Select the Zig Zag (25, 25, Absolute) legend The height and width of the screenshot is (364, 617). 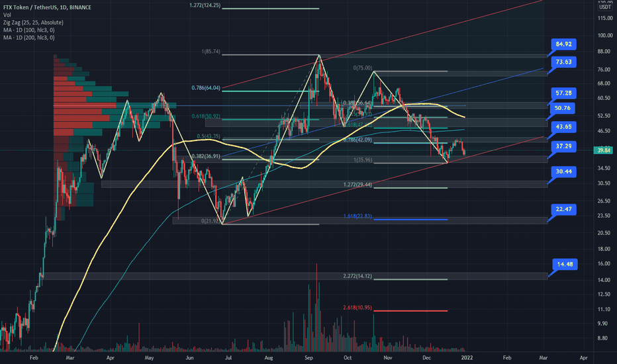[x=33, y=23]
